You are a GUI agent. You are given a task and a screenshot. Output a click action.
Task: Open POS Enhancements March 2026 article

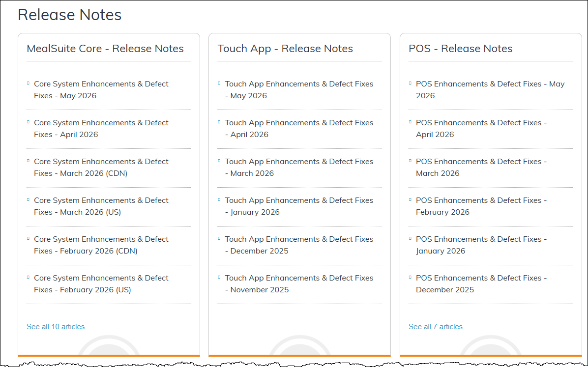pyautogui.click(x=481, y=167)
